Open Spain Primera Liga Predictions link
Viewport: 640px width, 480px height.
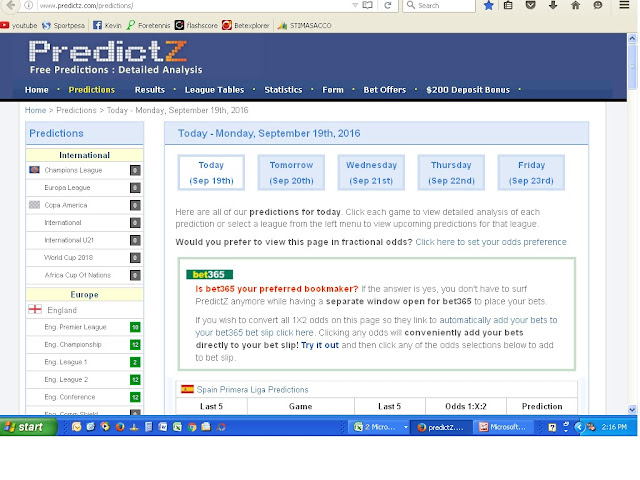(252, 390)
